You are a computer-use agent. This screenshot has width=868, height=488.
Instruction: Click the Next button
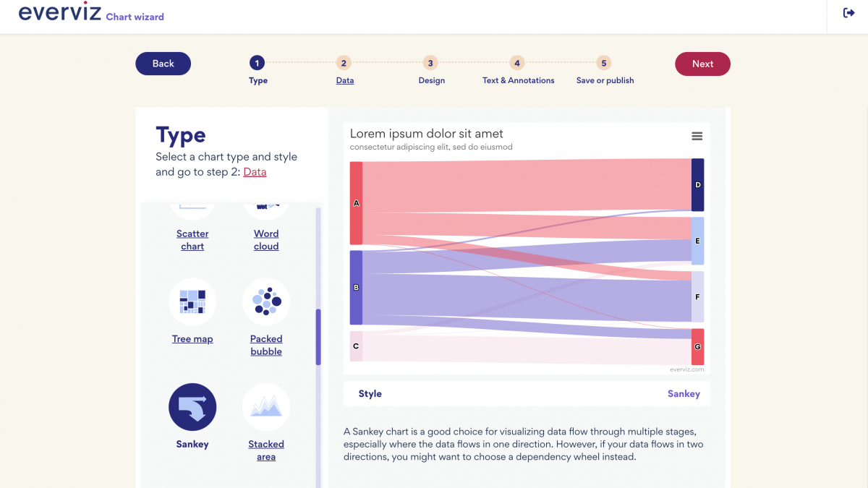tap(702, 64)
